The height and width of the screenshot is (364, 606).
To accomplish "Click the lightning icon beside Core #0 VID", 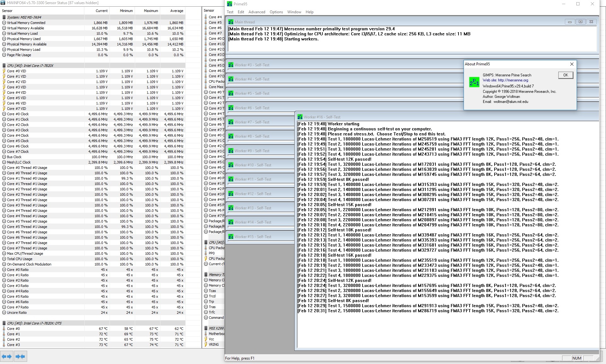I will coord(4,71).
